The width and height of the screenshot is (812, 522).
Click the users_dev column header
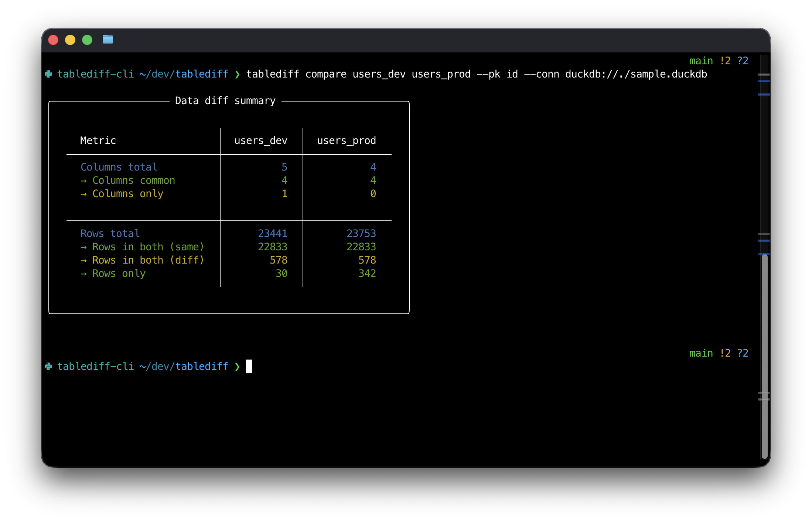point(260,141)
